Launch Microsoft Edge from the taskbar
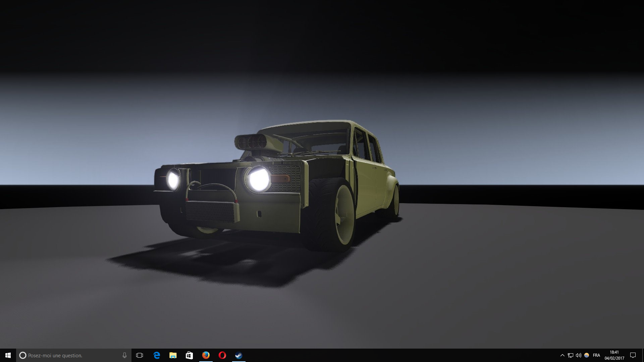The width and height of the screenshot is (644, 362). coord(157,355)
